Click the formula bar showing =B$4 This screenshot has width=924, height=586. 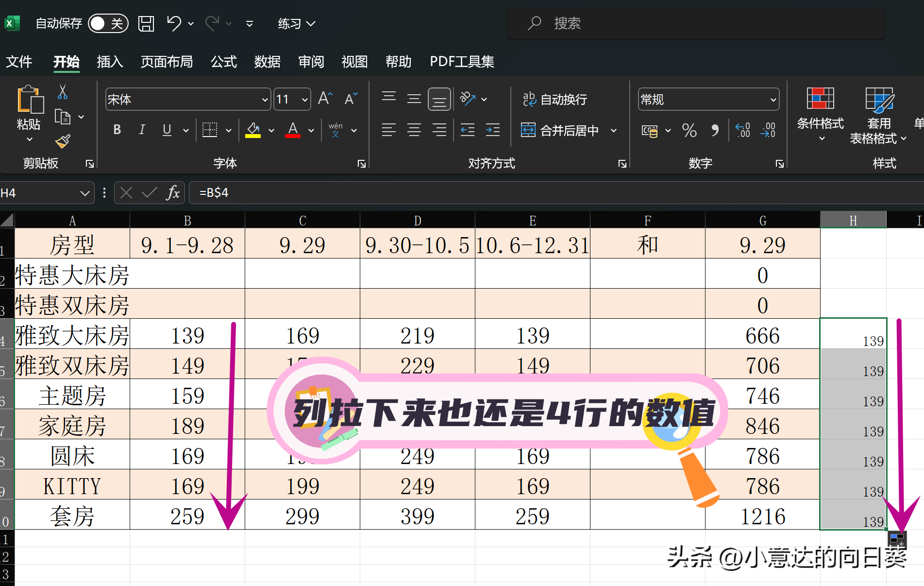[556, 193]
